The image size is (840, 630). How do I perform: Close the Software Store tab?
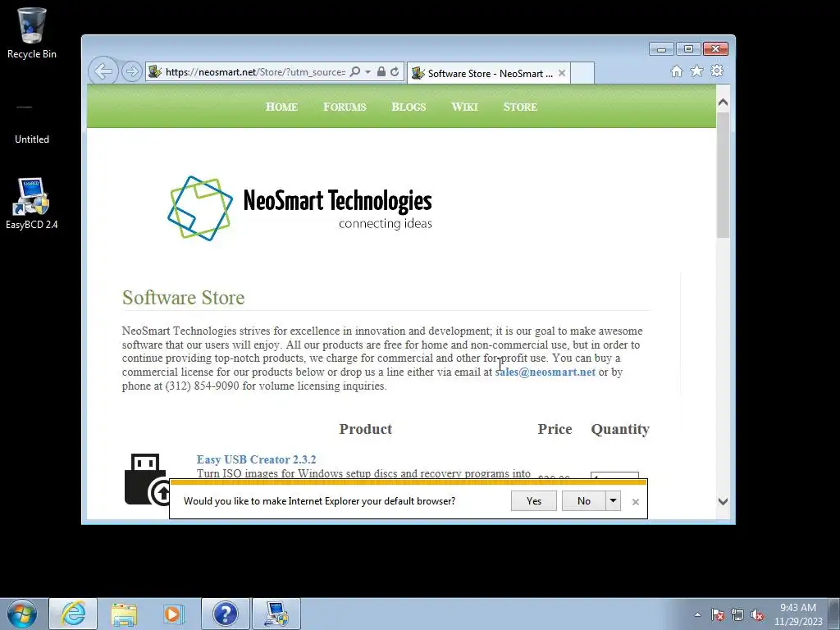point(561,73)
